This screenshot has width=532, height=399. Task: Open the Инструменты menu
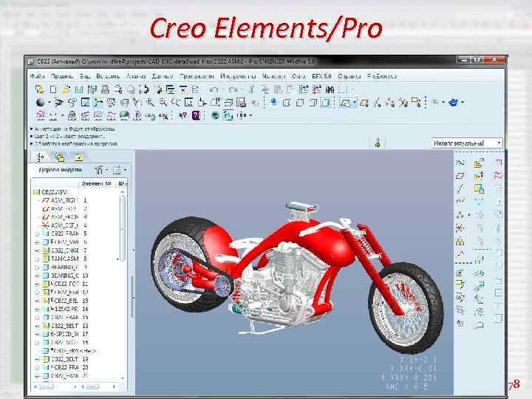point(238,76)
